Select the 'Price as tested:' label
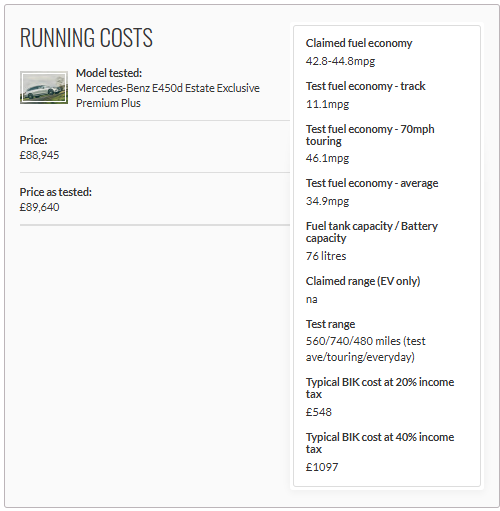 (x=56, y=192)
